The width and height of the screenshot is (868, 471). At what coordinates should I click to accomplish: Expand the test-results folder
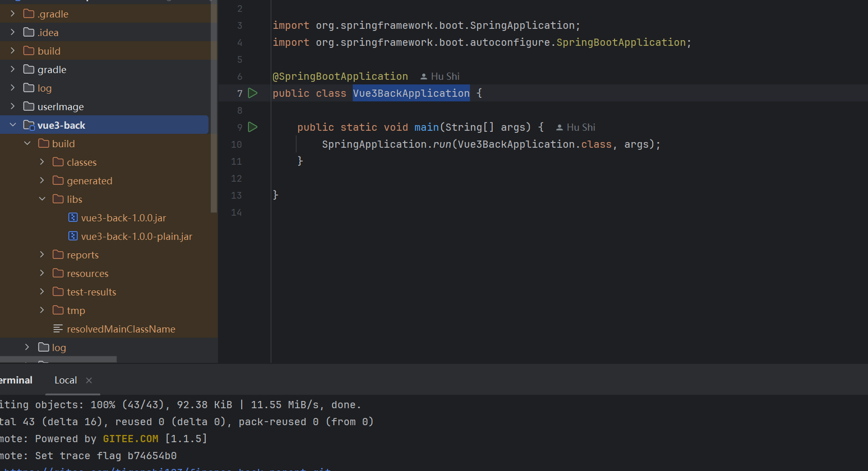pos(42,292)
